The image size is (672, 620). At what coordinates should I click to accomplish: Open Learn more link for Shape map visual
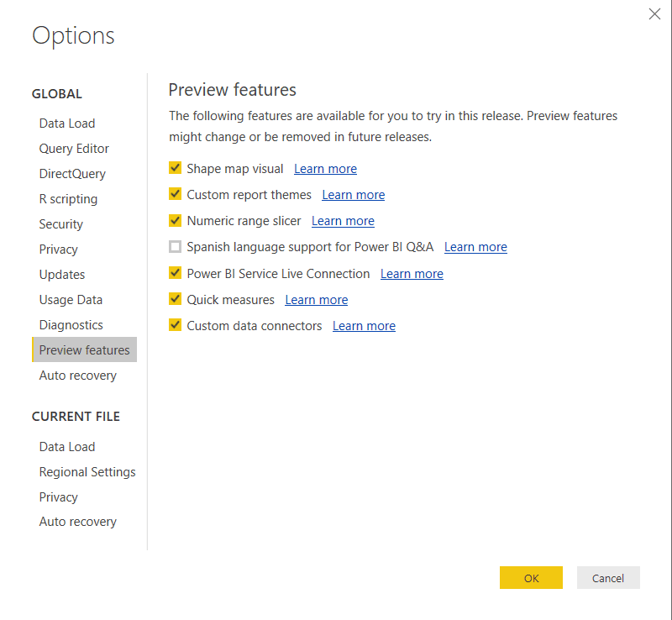coord(325,169)
